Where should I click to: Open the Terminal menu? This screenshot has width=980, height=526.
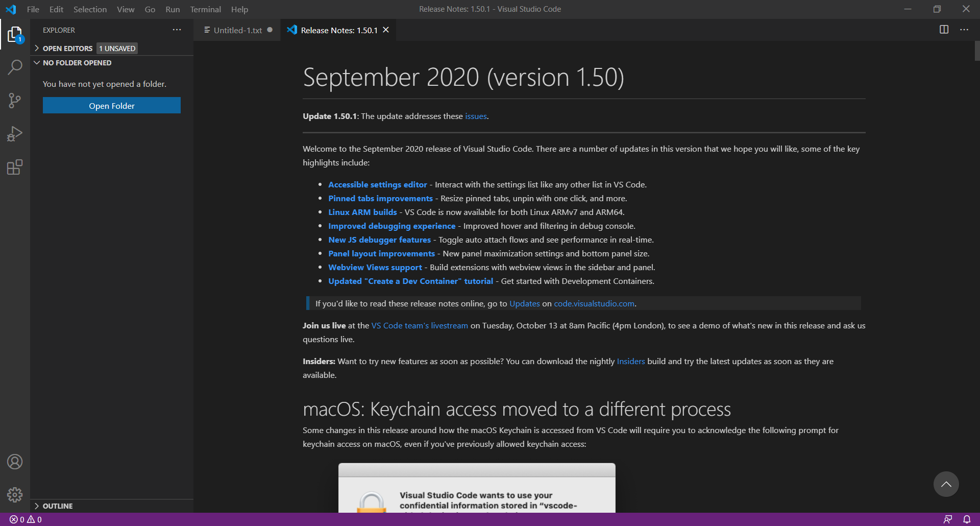point(205,9)
